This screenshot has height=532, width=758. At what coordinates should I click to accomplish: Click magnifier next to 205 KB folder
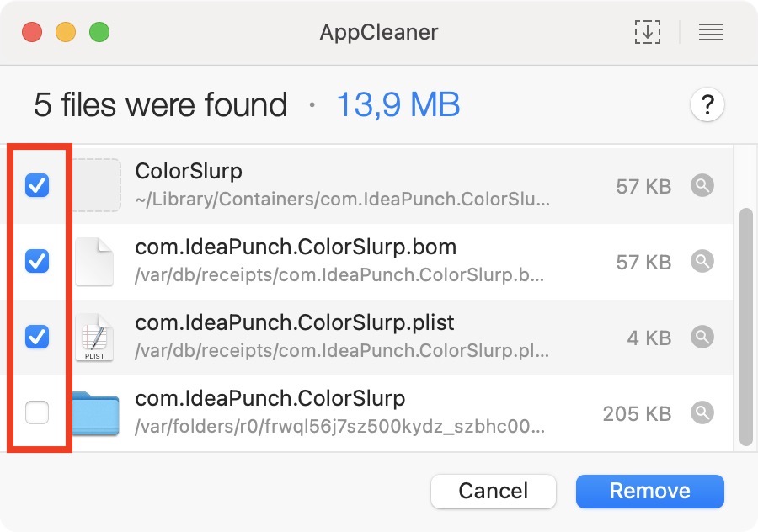(702, 413)
